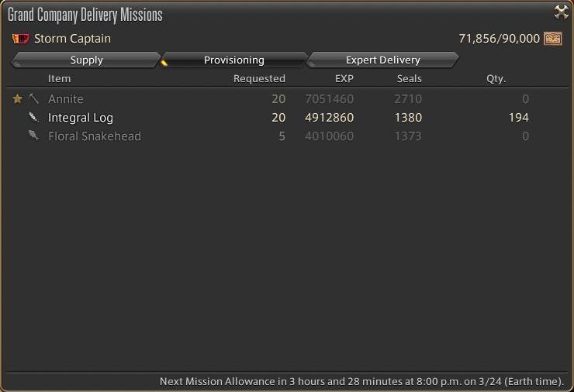This screenshot has width=574, height=392.
Task: Click the Requested column header
Action: coord(259,78)
